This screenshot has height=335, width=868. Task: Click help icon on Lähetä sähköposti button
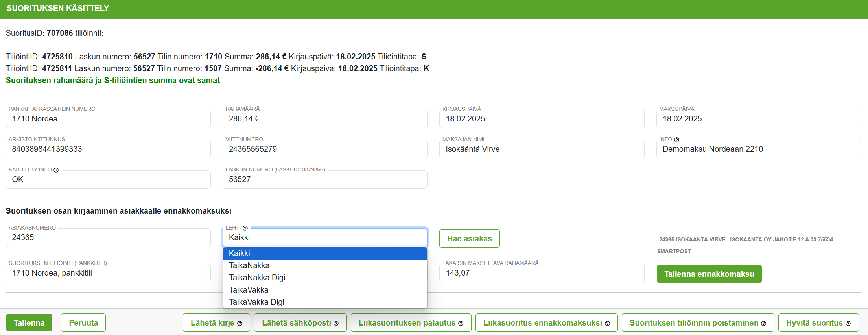point(336,324)
